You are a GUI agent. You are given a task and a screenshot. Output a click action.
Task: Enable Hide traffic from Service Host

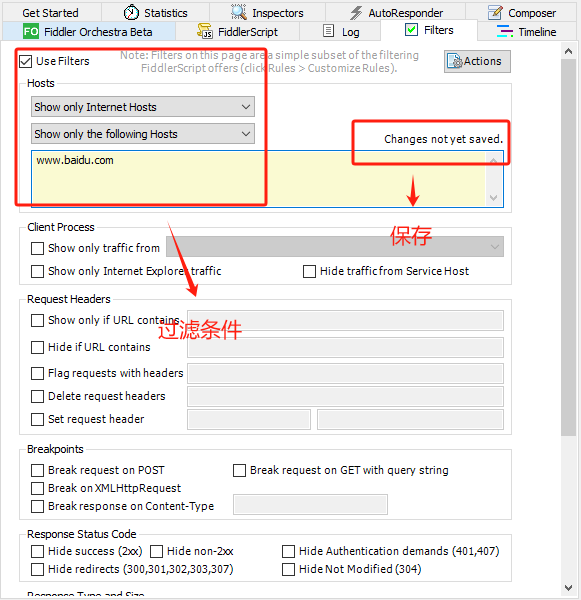(x=309, y=271)
